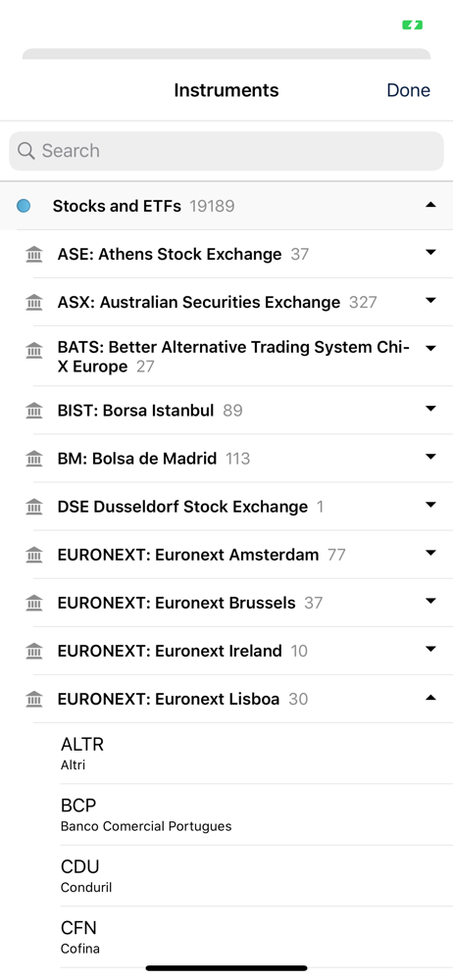Tap Done to close Instruments
Image resolution: width=453 pixels, height=980 pixels.
[409, 90]
